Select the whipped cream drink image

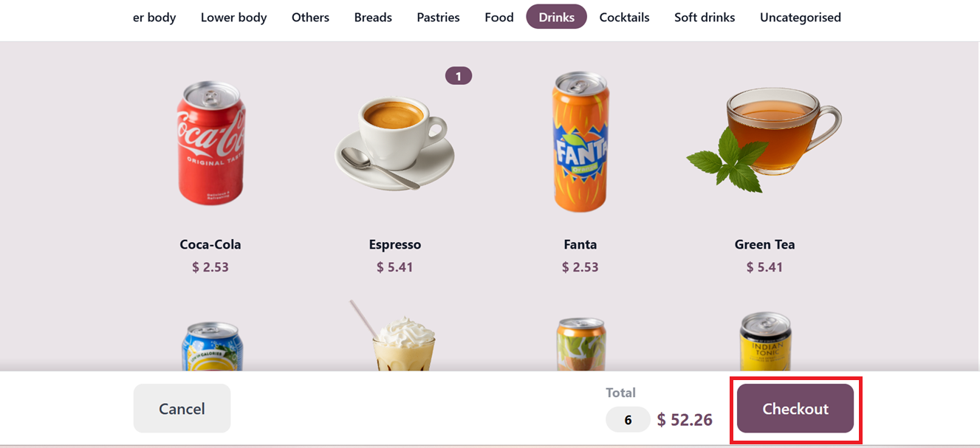[x=402, y=340]
